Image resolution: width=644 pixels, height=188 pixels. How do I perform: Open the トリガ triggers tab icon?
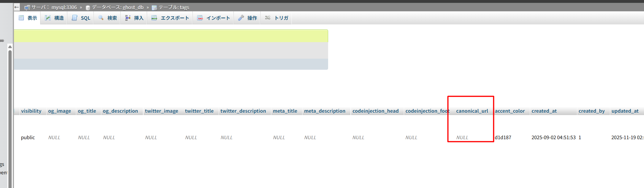tap(277, 18)
